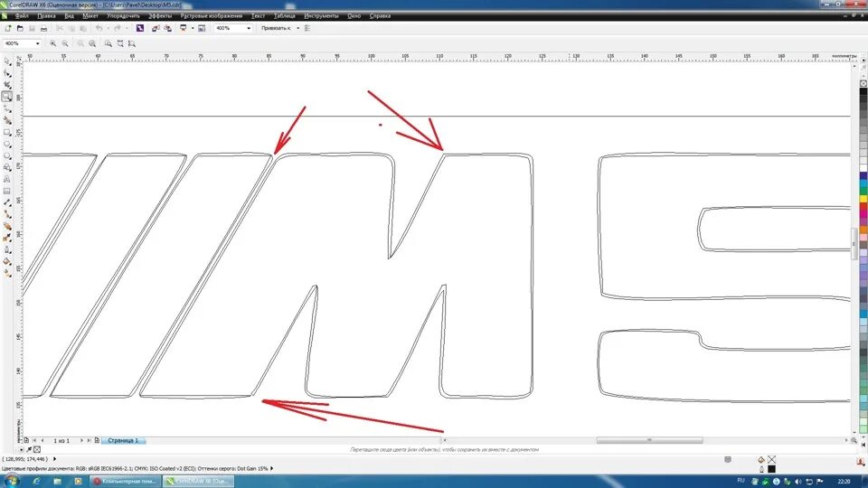Go to next page arrow in page navigator

pyautogui.click(x=81, y=440)
